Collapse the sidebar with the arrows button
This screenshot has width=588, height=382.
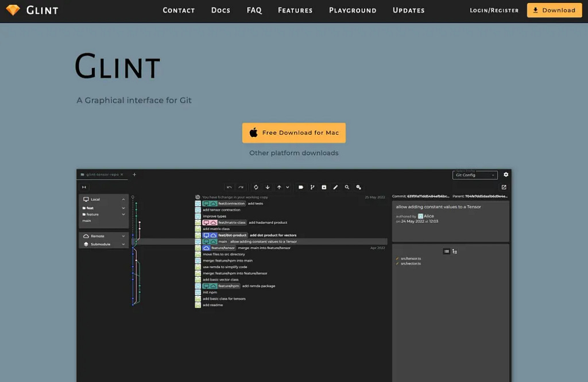(x=84, y=187)
